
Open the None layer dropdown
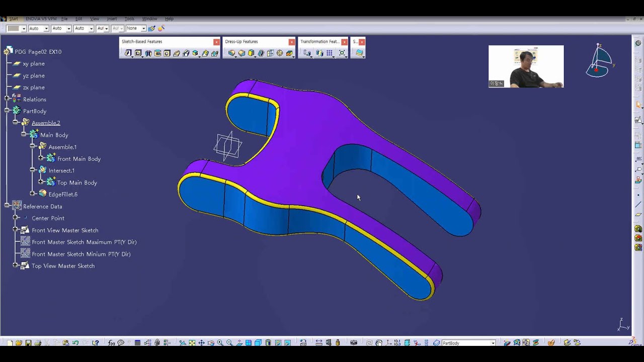tap(143, 29)
